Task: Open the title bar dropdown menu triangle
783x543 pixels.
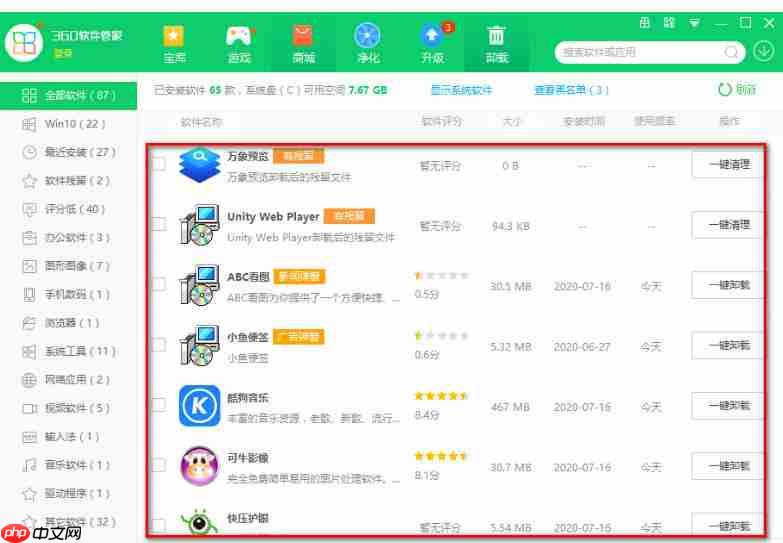Action: pos(694,23)
